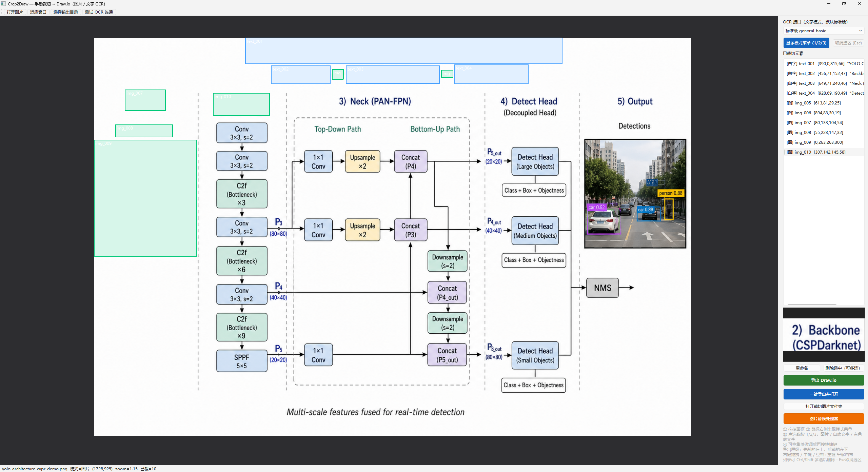Image resolution: width=868 pixels, height=472 pixels.
Task: Open the 标准版 general_basic OCR dropdown
Action: [x=824, y=31]
